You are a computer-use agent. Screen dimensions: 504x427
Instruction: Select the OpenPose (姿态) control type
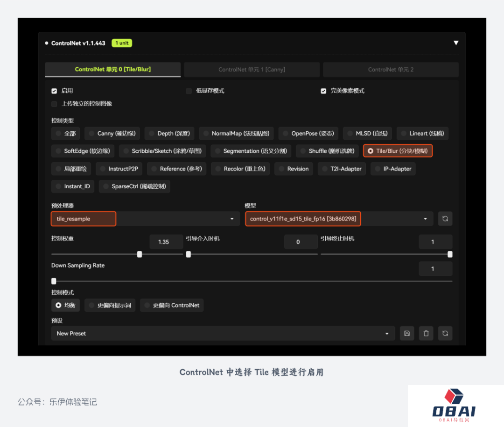tap(308, 134)
